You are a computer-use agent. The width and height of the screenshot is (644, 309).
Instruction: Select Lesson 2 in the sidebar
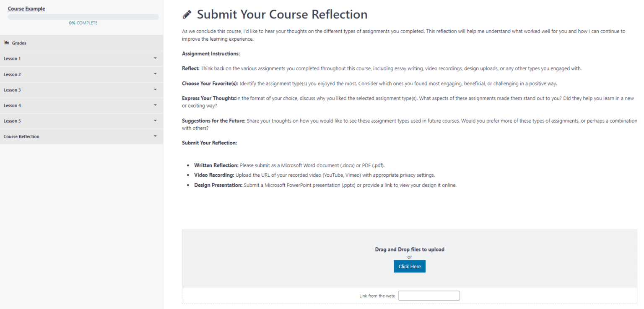point(12,74)
